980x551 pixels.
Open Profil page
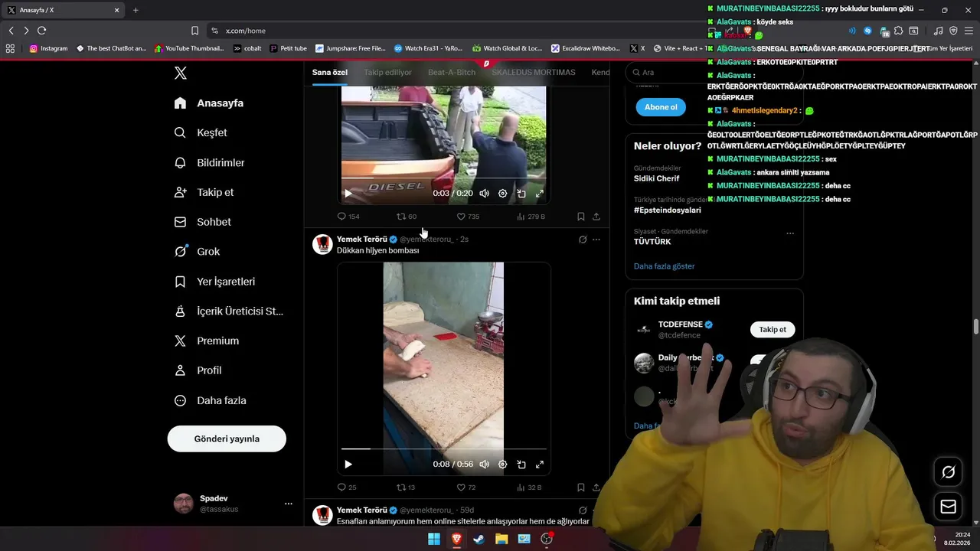198,370
